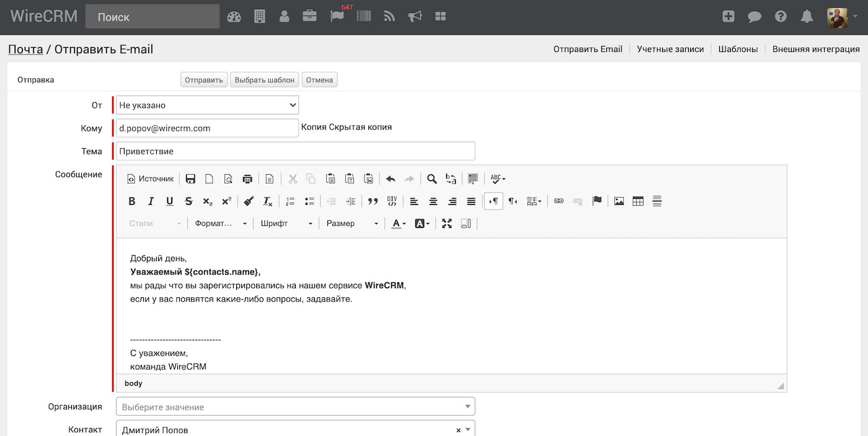Screen dimensions: 868x436
Task: Open Учетные записи menu item
Action: pos(670,49)
